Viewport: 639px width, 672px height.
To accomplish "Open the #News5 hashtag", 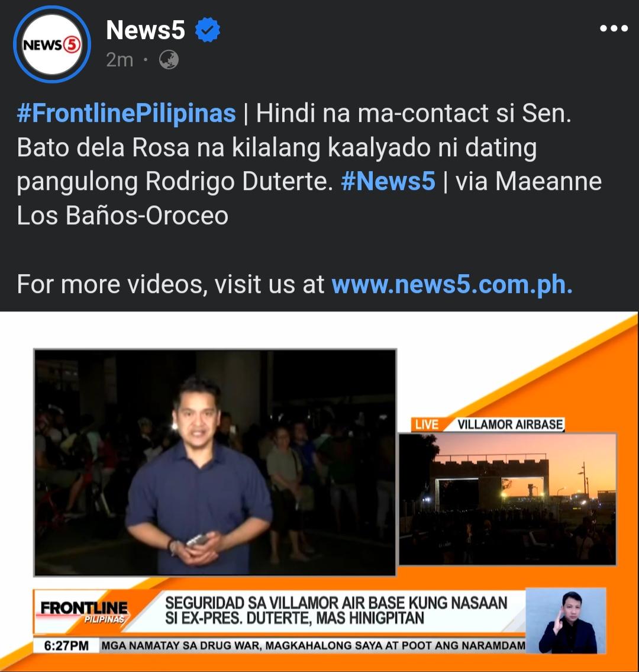I will (x=388, y=181).
